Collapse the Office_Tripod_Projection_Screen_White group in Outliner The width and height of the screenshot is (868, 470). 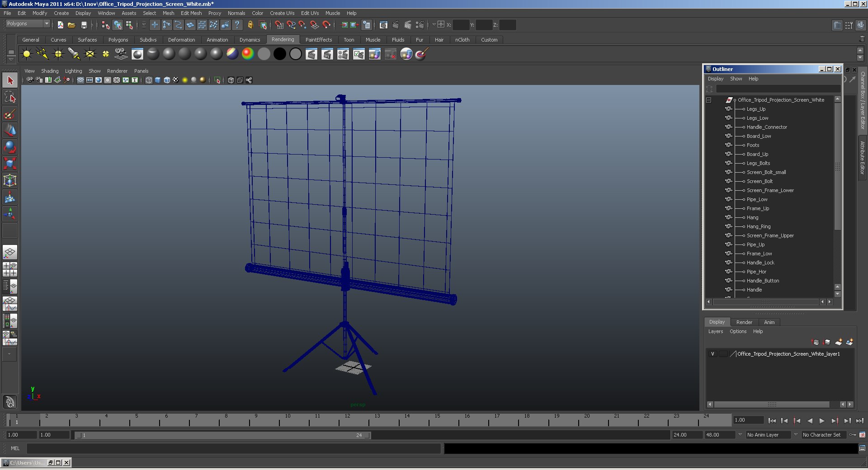click(x=709, y=100)
